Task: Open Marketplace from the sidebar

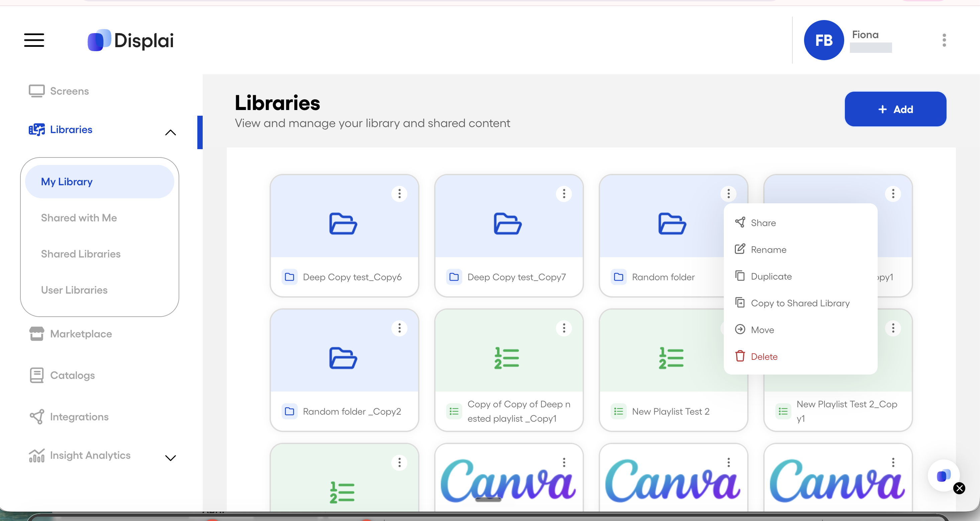Action: (70, 334)
